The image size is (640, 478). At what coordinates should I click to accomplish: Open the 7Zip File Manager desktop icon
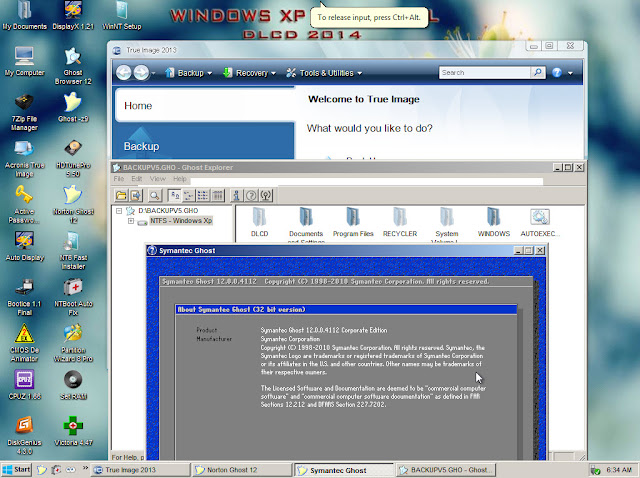click(x=24, y=112)
